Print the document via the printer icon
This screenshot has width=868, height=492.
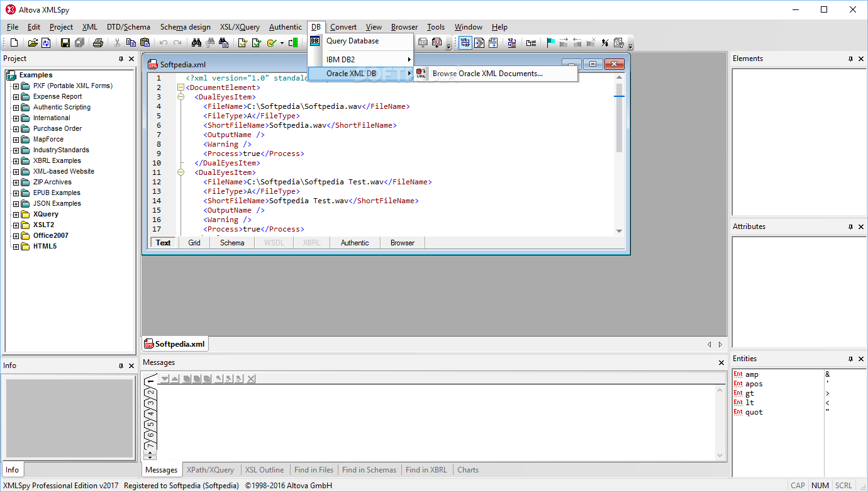[98, 43]
